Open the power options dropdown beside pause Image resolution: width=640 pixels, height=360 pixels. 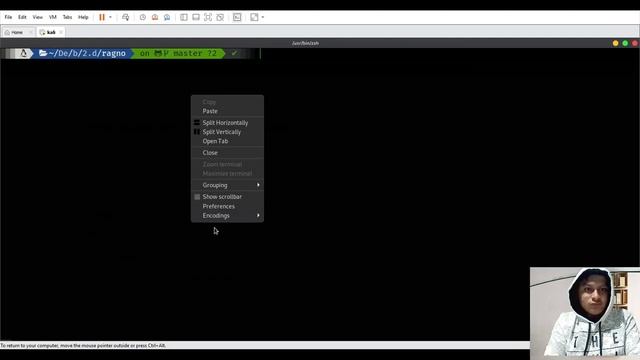tap(110, 17)
